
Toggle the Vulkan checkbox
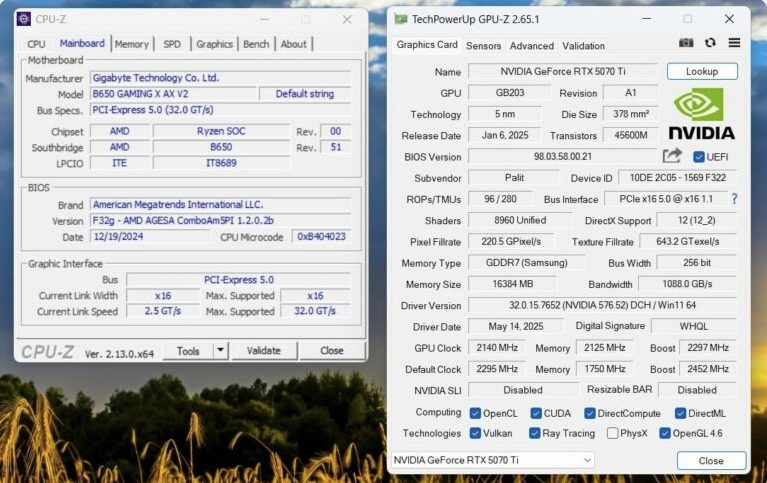(x=474, y=433)
